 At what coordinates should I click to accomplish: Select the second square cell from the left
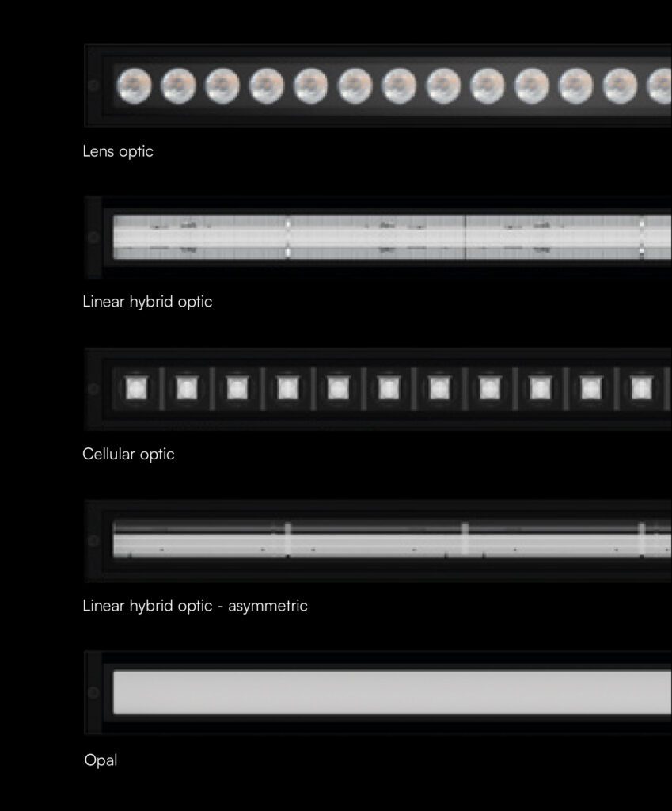(x=186, y=388)
